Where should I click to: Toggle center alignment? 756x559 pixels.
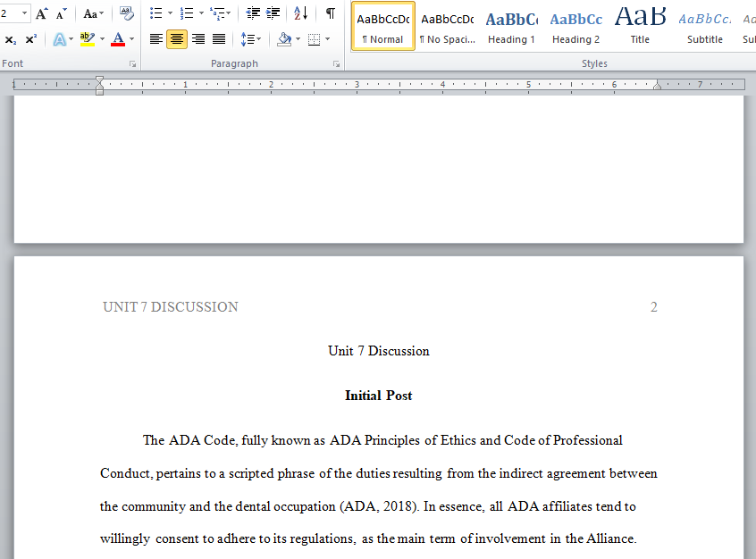(x=177, y=39)
